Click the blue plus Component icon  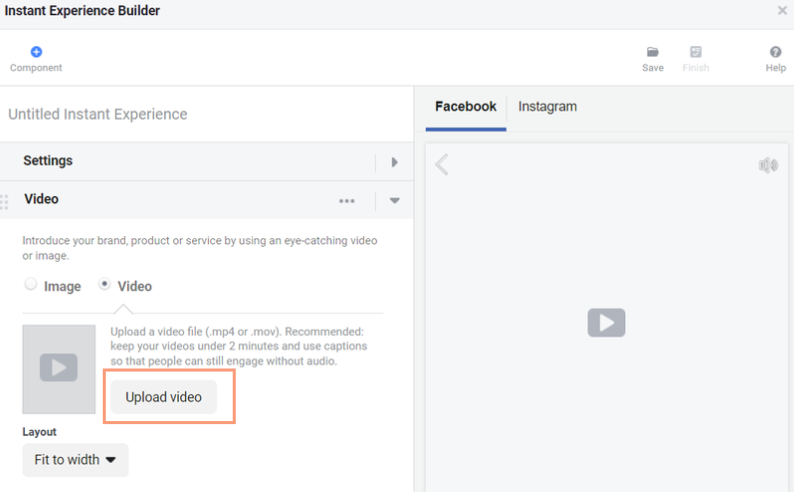(36, 52)
